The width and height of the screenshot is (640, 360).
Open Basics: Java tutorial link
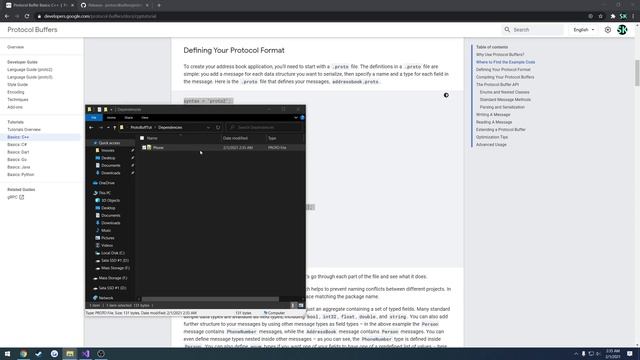click(x=19, y=167)
